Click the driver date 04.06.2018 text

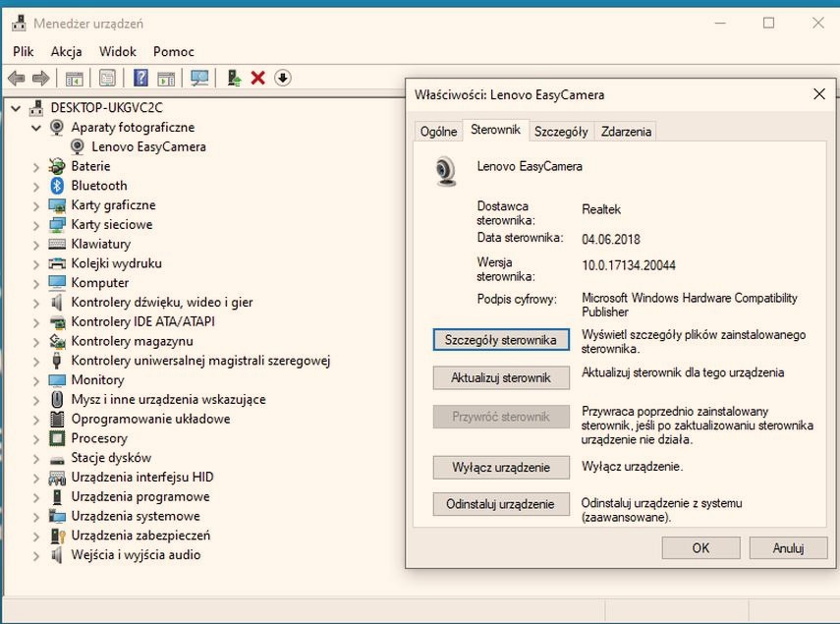(x=611, y=239)
